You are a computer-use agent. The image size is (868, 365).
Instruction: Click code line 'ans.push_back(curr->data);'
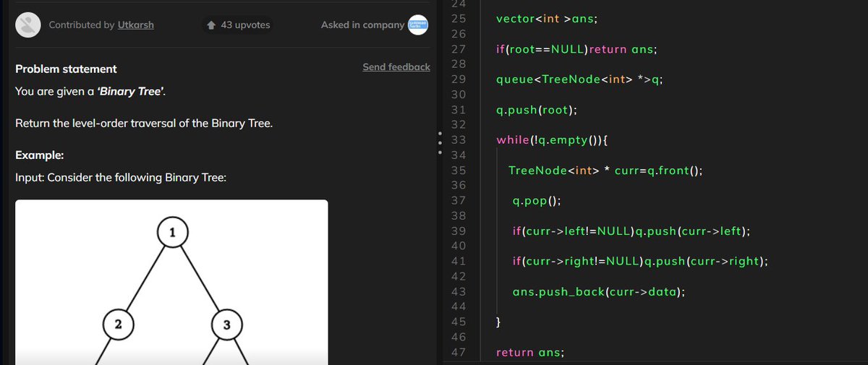599,291
